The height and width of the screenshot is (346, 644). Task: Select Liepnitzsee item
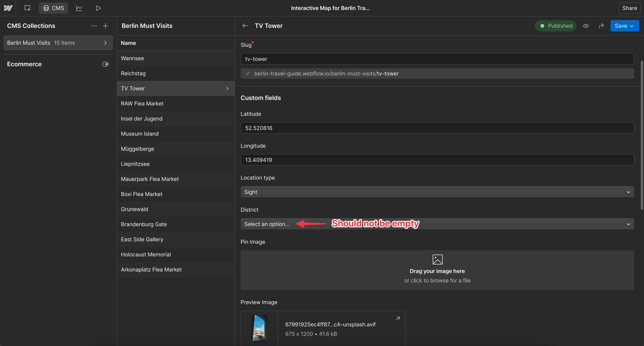click(x=176, y=164)
